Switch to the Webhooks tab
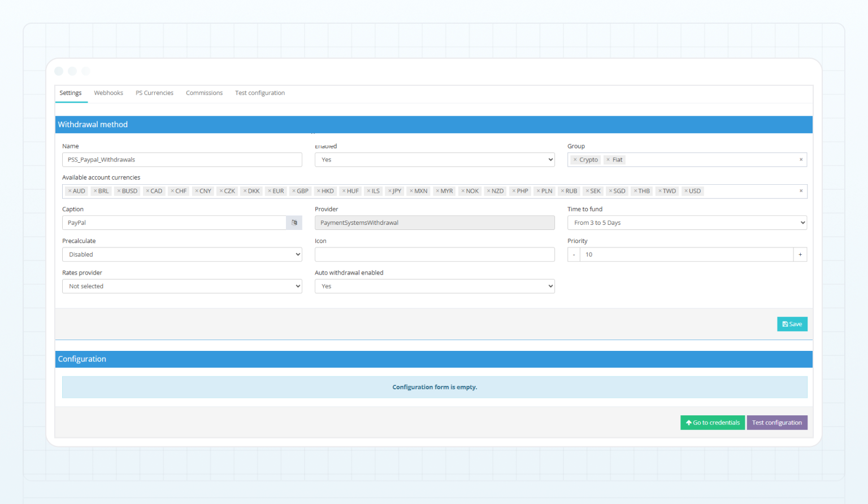 point(108,93)
